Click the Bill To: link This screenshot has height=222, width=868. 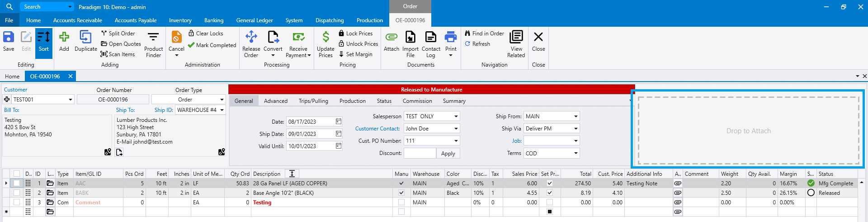tap(12, 110)
